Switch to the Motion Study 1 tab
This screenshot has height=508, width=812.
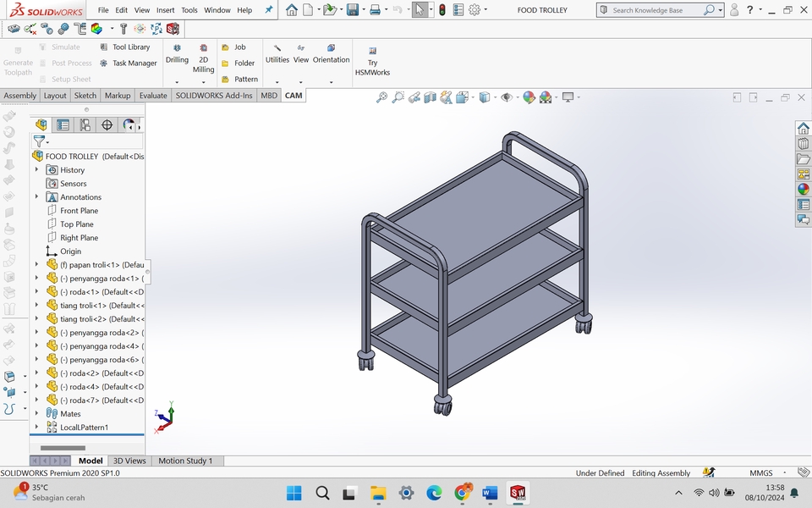click(187, 461)
